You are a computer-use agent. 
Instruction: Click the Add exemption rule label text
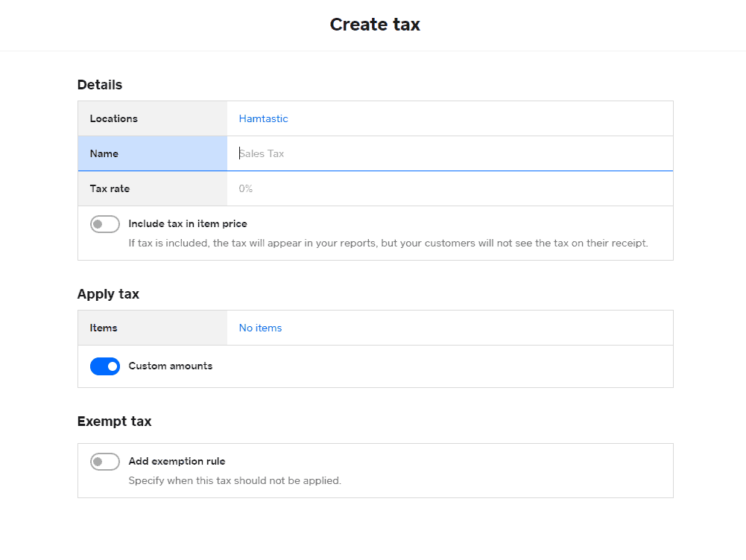[x=177, y=461]
